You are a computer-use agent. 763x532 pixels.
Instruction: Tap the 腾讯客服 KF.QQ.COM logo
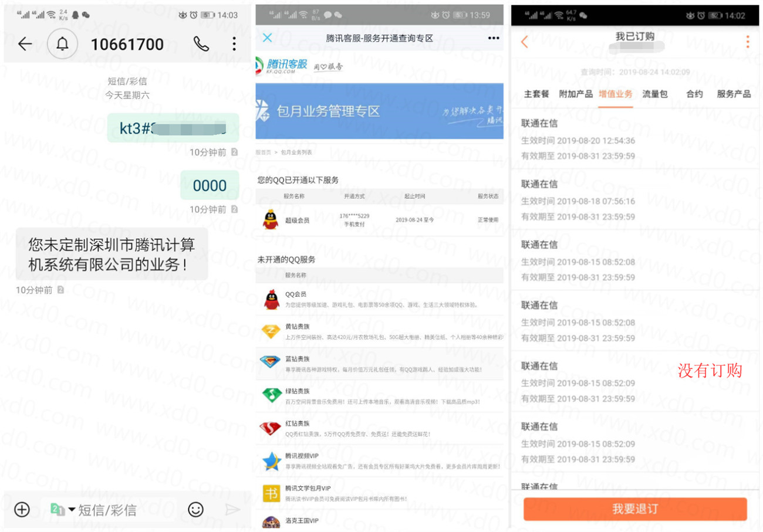pyautogui.click(x=282, y=66)
